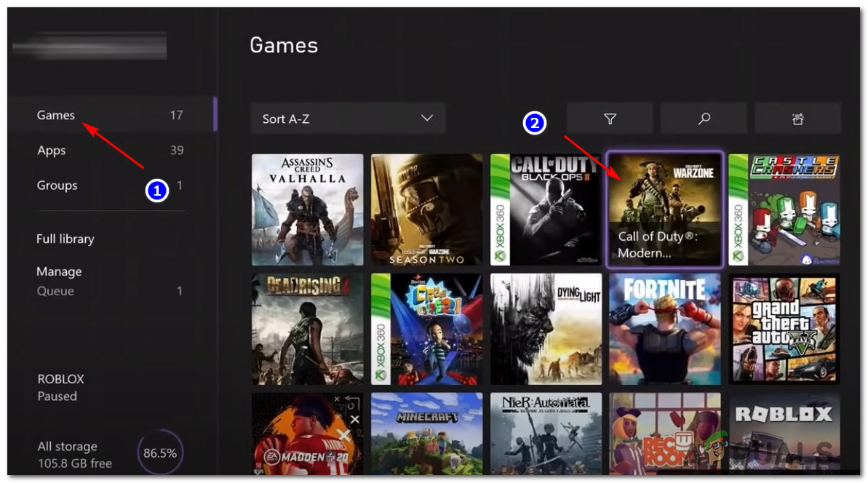Click the search magnifier button
868x483 pixels.
704,119
